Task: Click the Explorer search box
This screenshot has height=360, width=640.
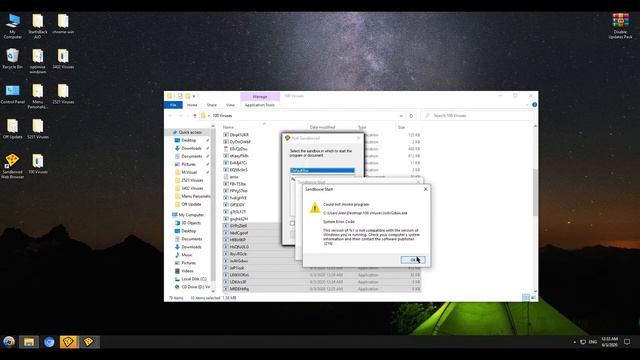Action: click(x=477, y=116)
